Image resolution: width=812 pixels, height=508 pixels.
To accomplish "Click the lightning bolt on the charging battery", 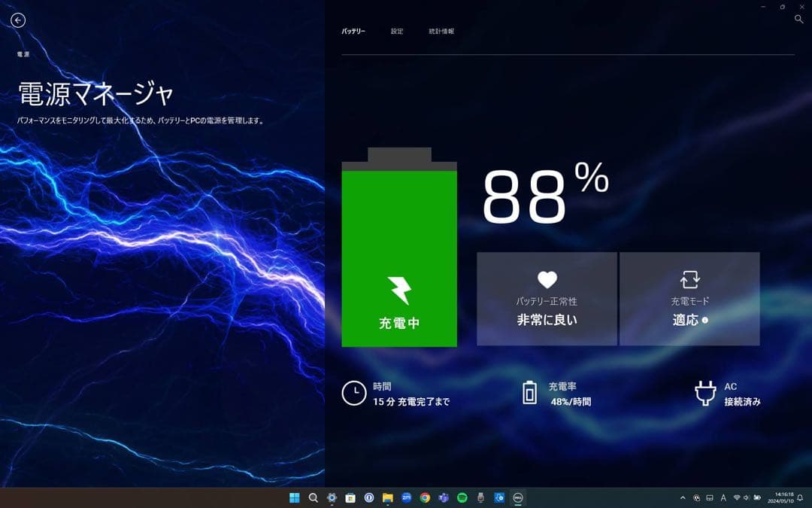I will (399, 289).
